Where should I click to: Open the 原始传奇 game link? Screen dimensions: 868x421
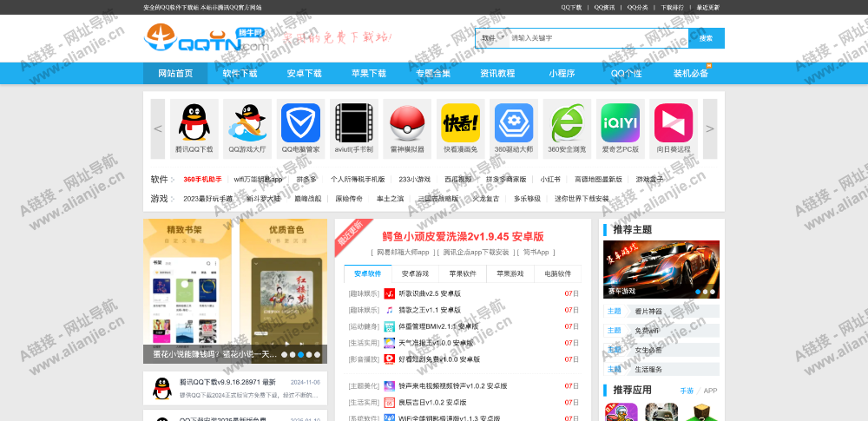click(x=349, y=198)
